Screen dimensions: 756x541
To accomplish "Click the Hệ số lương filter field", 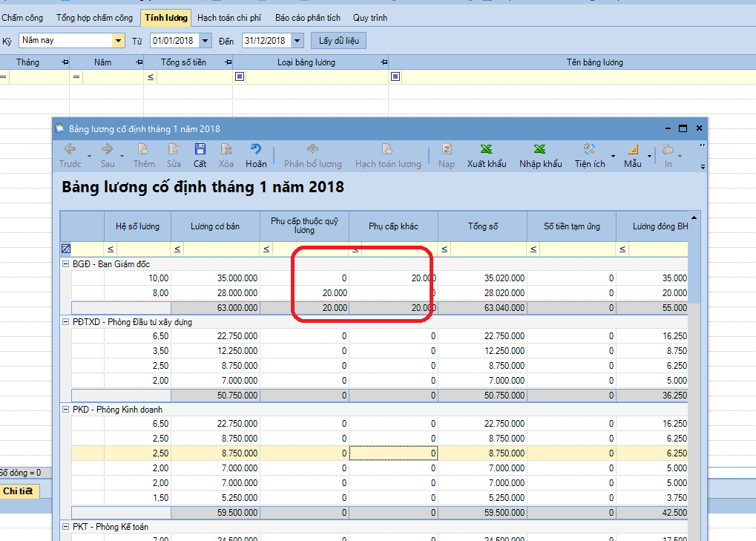I will (x=144, y=249).
